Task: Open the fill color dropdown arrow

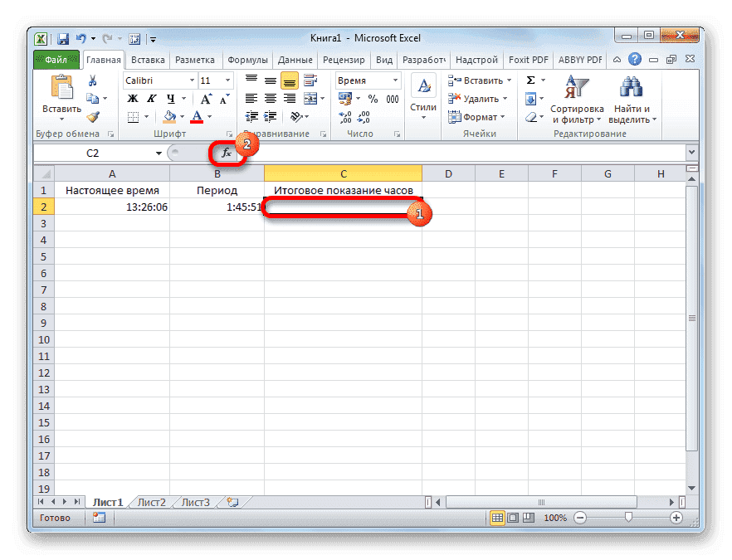Action: [182, 116]
